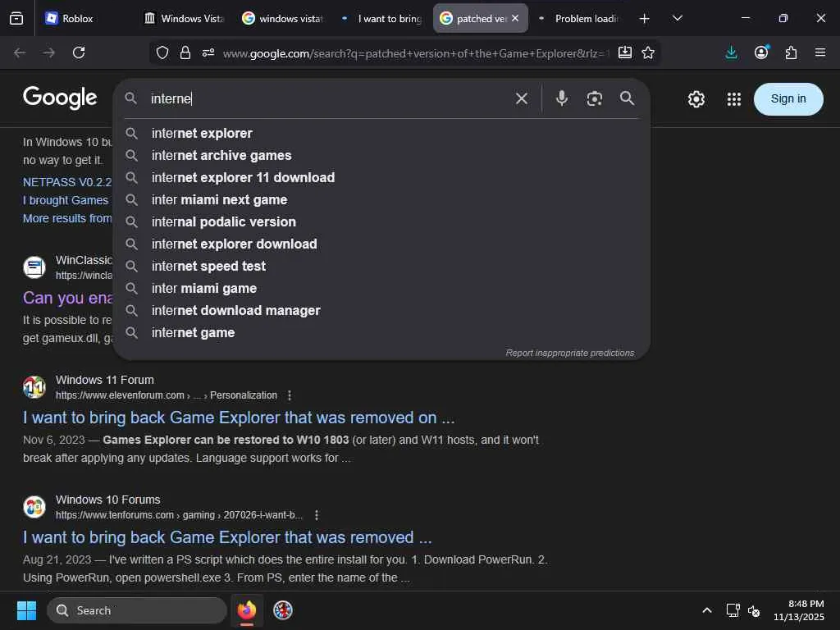Image resolution: width=840 pixels, height=630 pixels.
Task: Select suggestion 'internet speed test'
Action: (381, 267)
